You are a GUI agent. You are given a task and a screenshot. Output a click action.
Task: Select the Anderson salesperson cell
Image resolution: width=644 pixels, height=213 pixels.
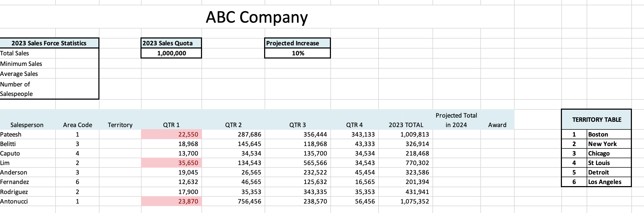pyautogui.click(x=28, y=172)
